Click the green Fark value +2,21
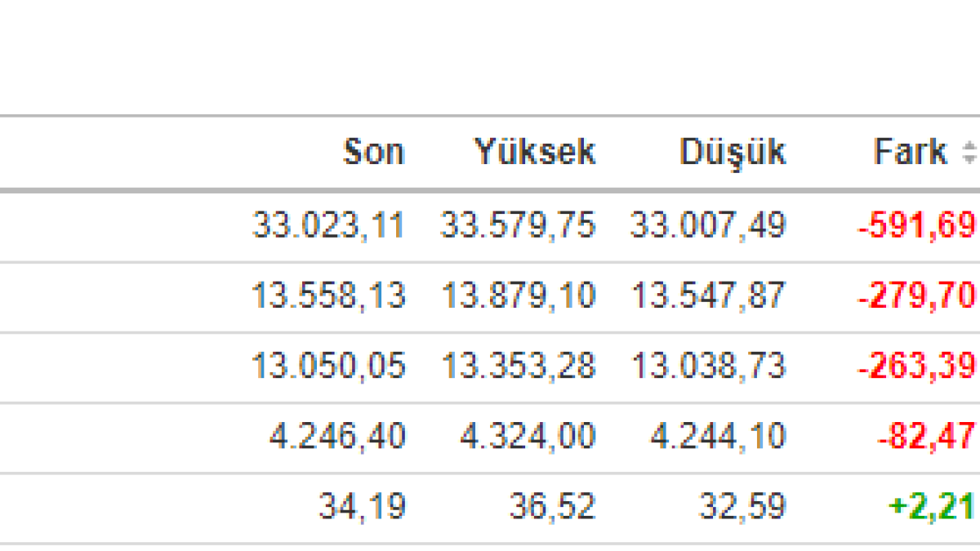The height and width of the screenshot is (551, 980). [931, 508]
